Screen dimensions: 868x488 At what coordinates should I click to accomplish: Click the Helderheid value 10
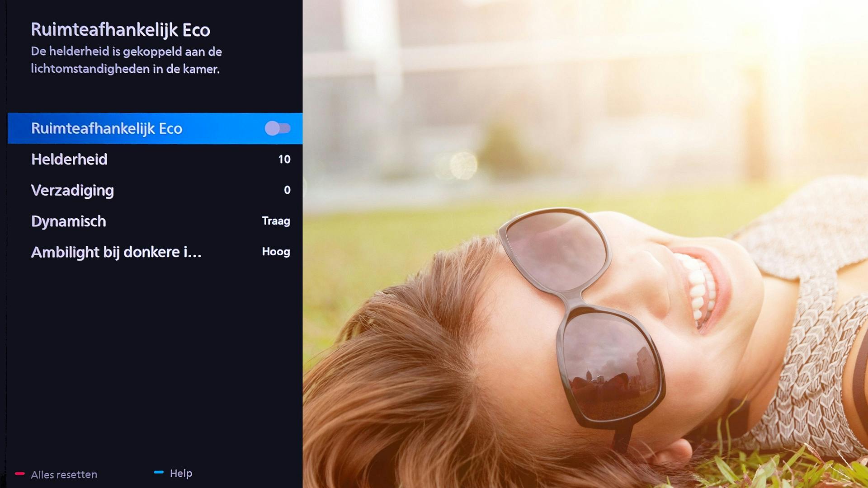coord(284,160)
